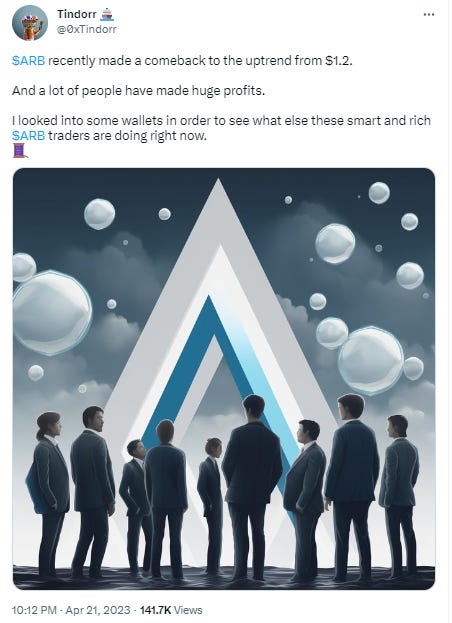The height and width of the screenshot is (623, 452).
Task: Open the attached Arbitrum triangle image
Action: (x=224, y=379)
